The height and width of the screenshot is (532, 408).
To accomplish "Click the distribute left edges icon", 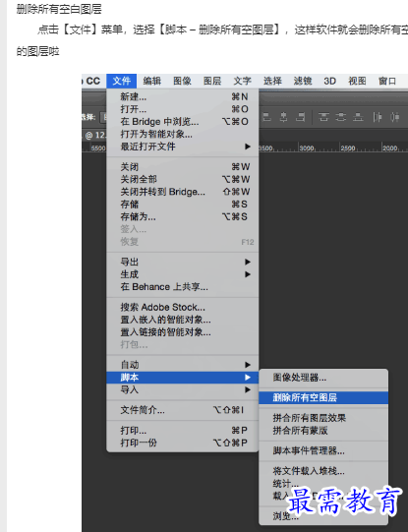I will click(x=378, y=117).
